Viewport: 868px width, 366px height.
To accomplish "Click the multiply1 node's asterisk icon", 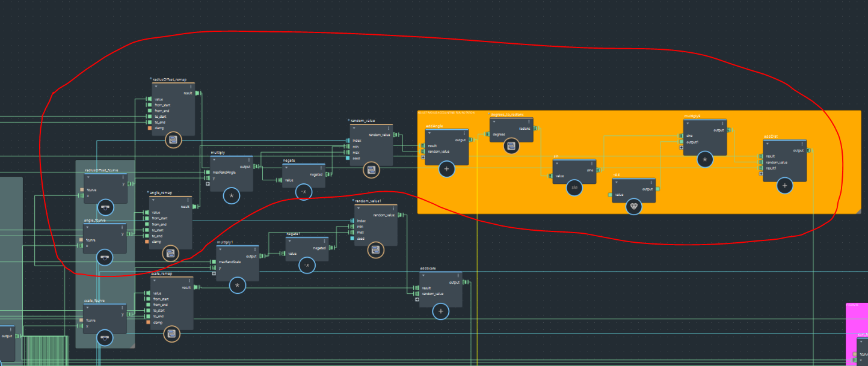I will point(238,285).
